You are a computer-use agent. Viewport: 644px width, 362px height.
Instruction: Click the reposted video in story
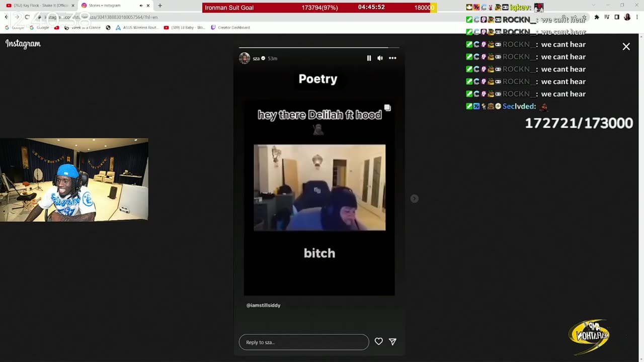click(x=319, y=188)
